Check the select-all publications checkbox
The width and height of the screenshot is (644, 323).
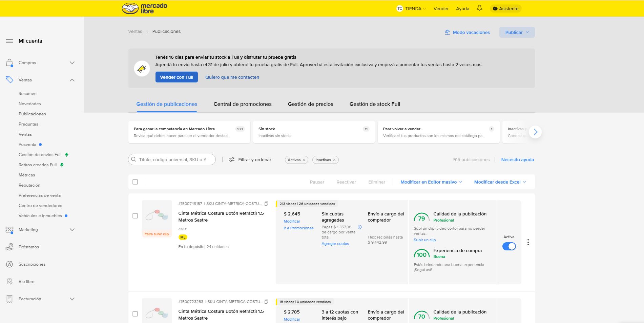click(x=135, y=182)
